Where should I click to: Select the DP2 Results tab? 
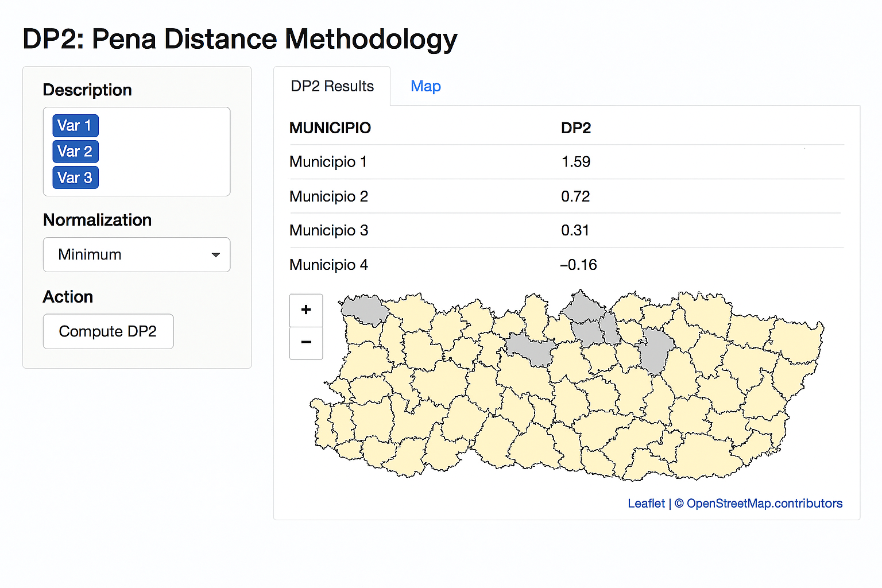point(332,87)
